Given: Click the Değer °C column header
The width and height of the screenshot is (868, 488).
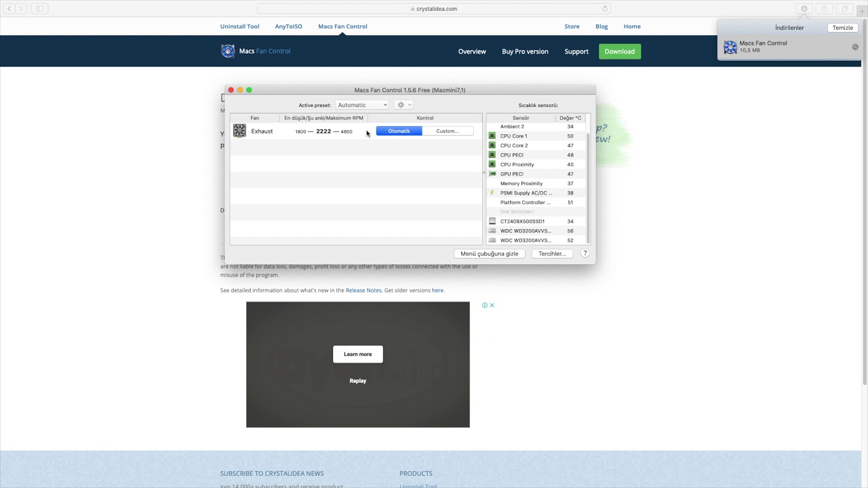Looking at the screenshot, I should 570,118.
